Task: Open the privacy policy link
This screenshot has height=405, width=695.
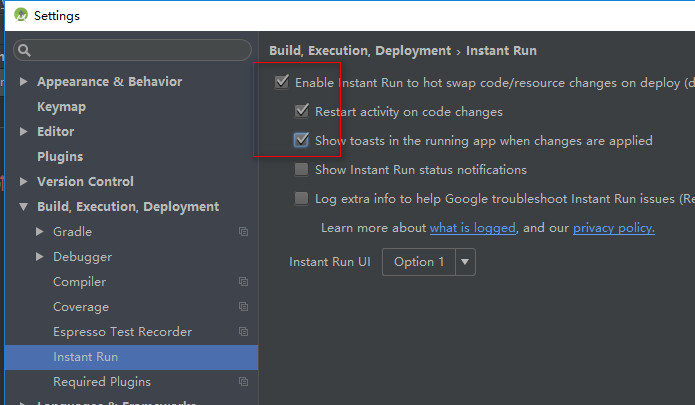Action: [x=613, y=228]
